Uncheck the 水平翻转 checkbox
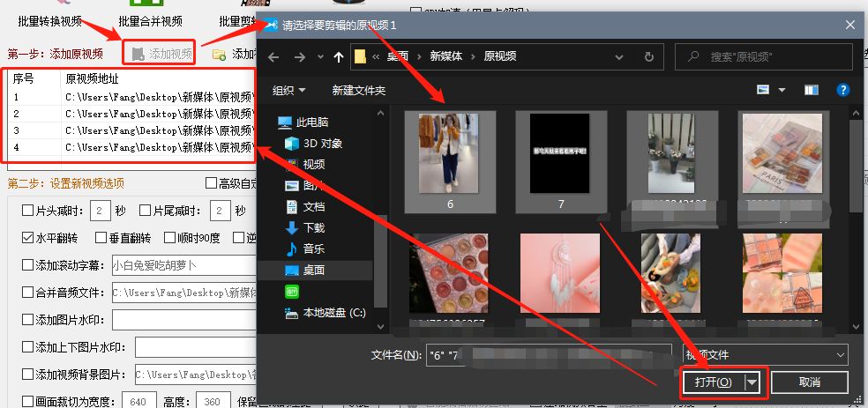Image resolution: width=868 pixels, height=408 pixels. pyautogui.click(x=27, y=238)
